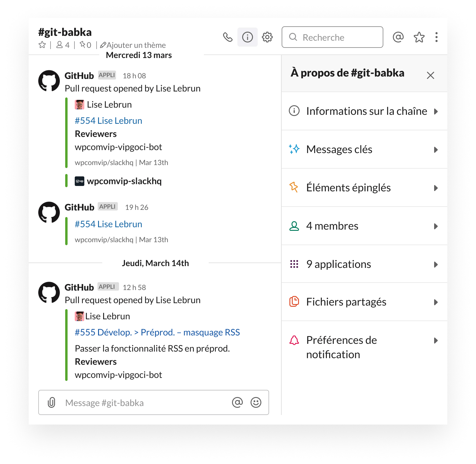Open Éléments épinglés label
The height and width of the screenshot is (464, 476).
coord(349,188)
